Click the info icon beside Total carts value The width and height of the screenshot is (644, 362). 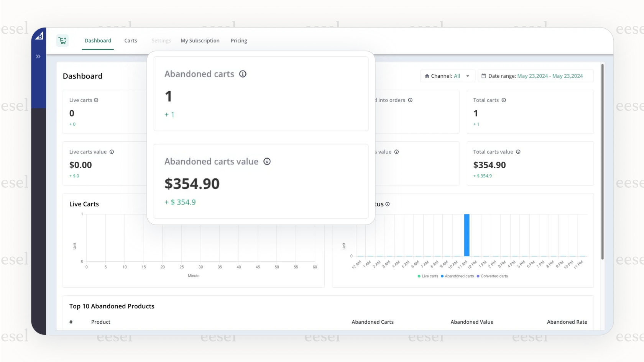(518, 152)
